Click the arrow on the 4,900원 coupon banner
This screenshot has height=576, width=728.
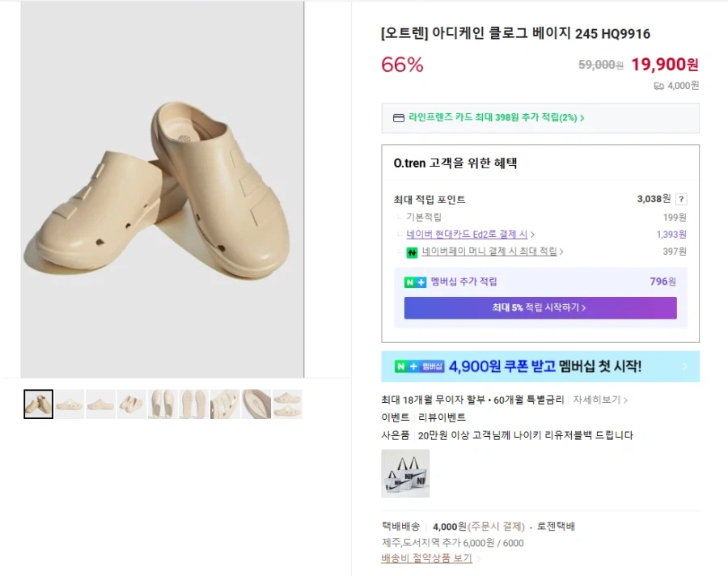click(685, 366)
